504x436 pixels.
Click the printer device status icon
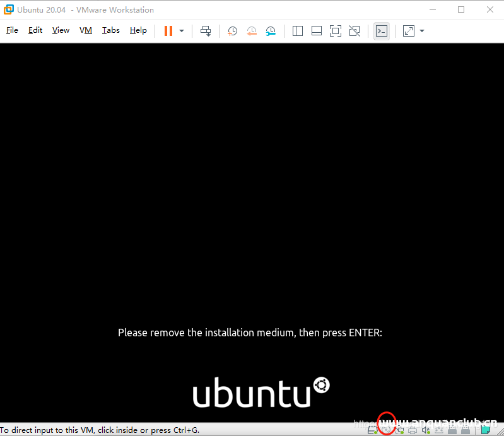pyautogui.click(x=413, y=430)
